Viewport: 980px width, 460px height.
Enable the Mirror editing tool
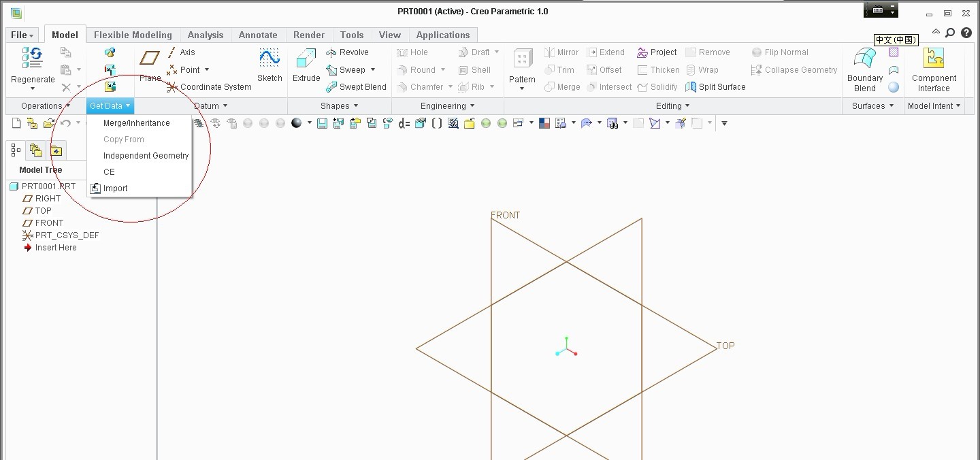[561, 52]
